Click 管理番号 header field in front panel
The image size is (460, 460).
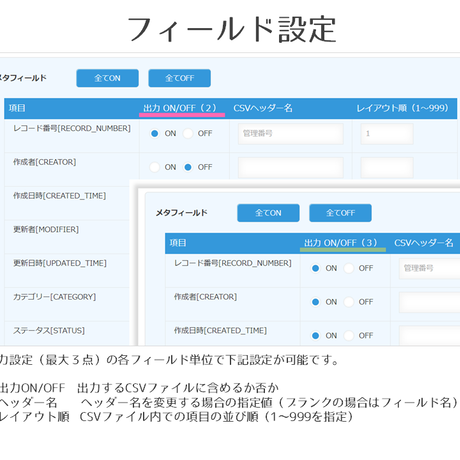[x=430, y=268]
